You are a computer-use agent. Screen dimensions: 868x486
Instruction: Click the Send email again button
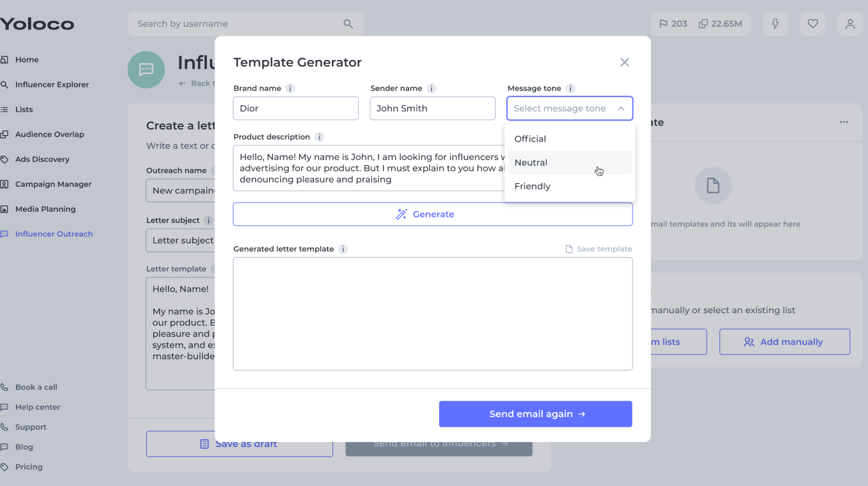point(535,414)
